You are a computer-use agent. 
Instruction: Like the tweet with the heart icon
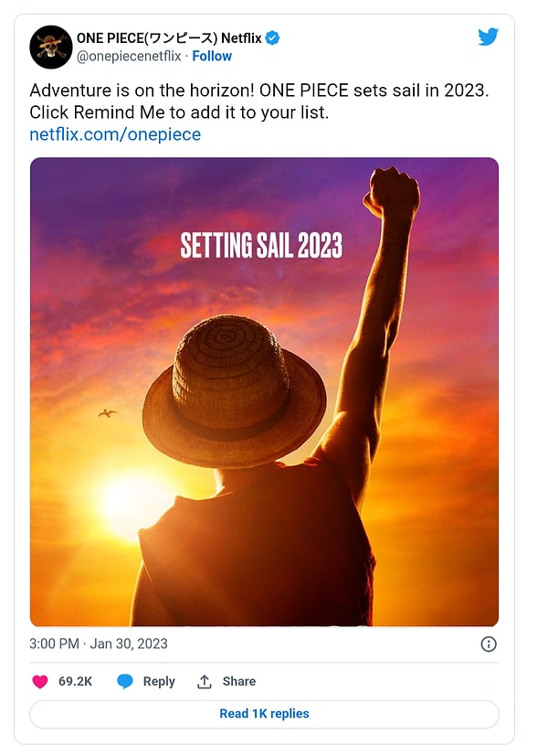pos(40,681)
